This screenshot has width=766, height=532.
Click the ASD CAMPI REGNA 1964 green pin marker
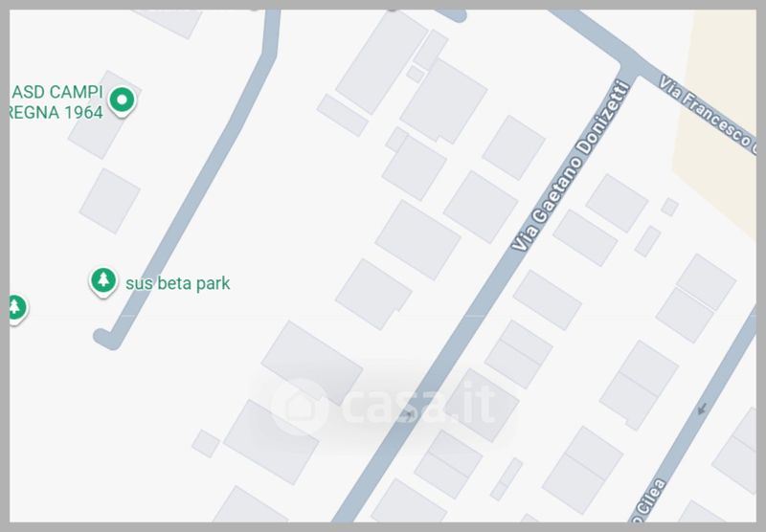123,101
